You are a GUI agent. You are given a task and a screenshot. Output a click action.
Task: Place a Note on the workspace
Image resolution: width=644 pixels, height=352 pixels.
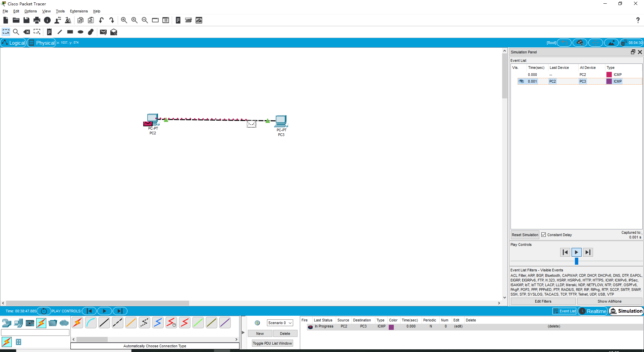point(49,32)
